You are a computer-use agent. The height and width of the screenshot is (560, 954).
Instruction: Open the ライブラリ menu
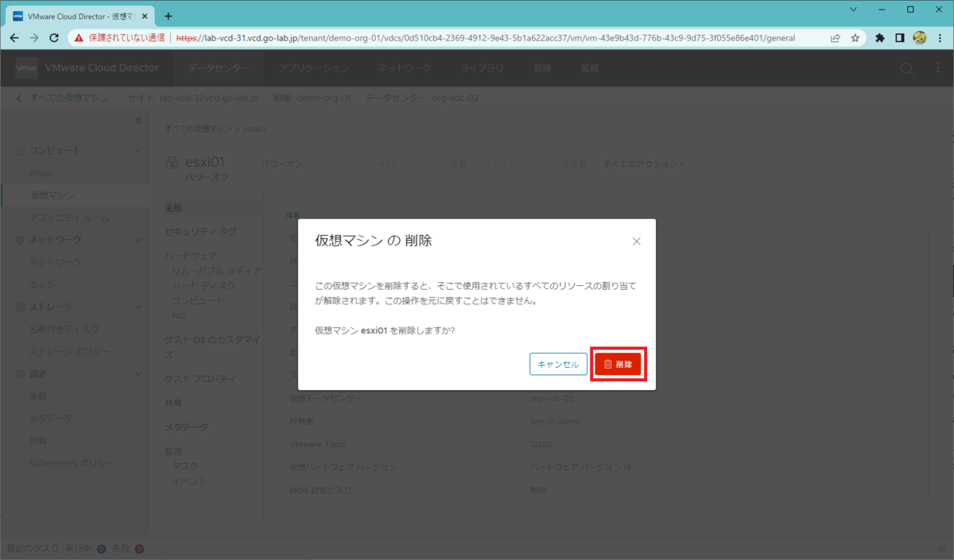482,68
